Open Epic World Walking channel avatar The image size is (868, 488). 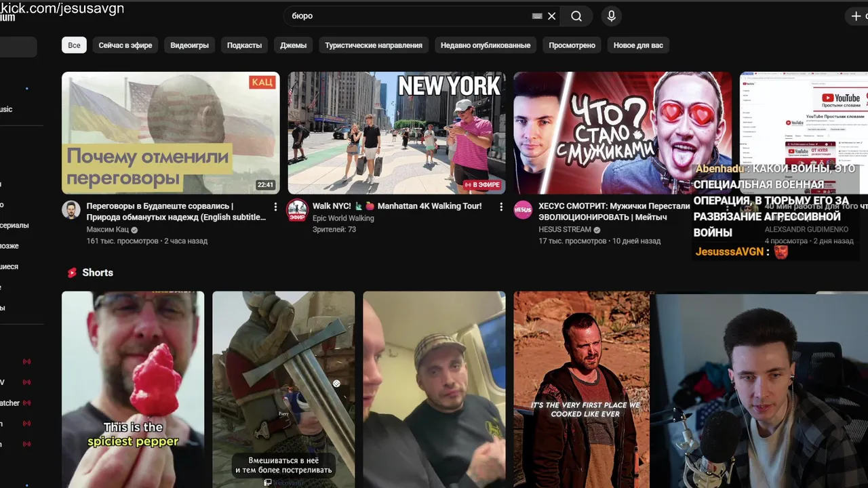[297, 209]
